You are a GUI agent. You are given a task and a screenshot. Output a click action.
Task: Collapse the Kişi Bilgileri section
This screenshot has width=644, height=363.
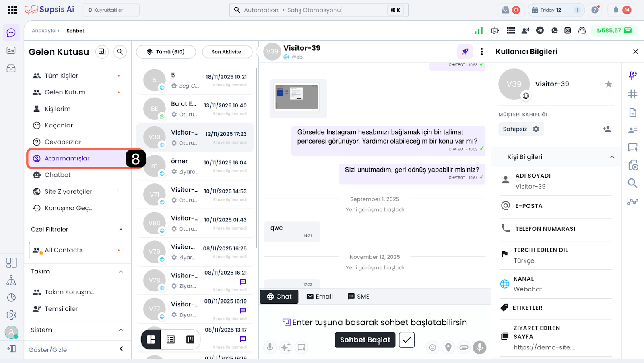[612, 157]
